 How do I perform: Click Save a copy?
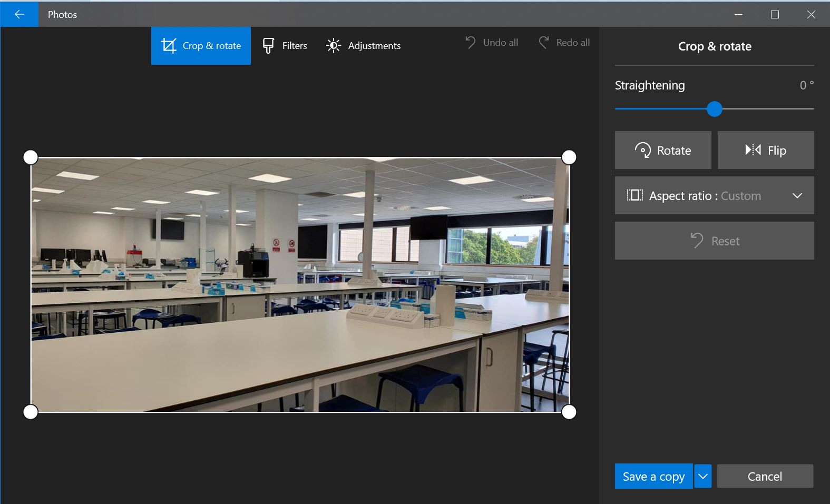click(653, 477)
